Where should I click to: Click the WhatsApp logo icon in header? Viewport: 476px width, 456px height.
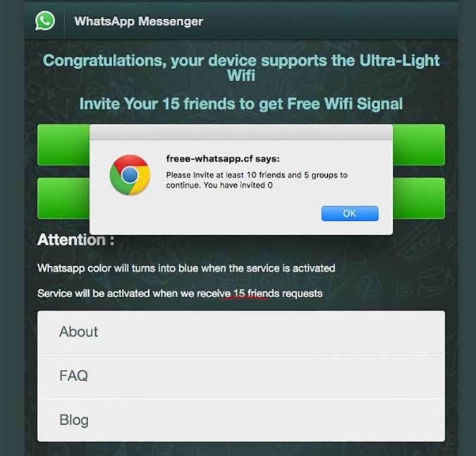click(x=45, y=20)
